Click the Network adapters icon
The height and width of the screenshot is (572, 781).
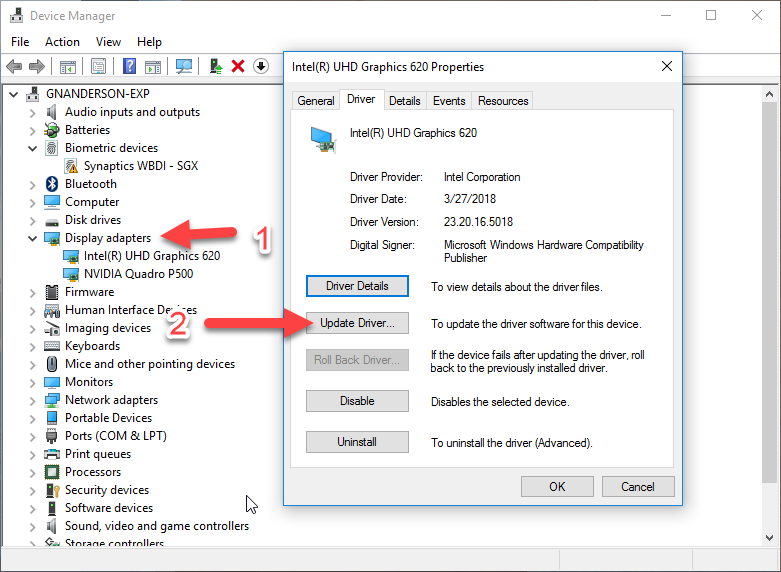coord(52,400)
